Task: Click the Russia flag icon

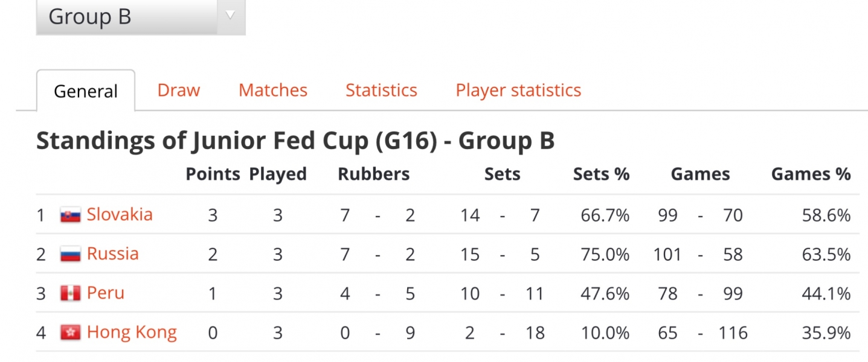Action: point(70,254)
